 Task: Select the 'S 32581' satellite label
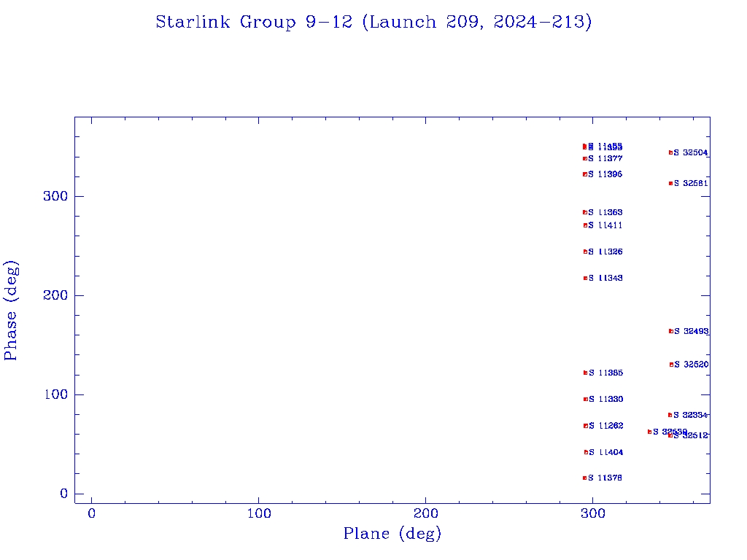[x=691, y=183]
